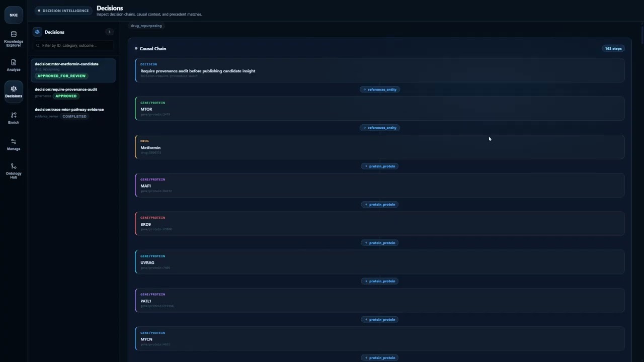Open the UVRAG gene/protein card
The image size is (644, 362).
(x=380, y=262)
